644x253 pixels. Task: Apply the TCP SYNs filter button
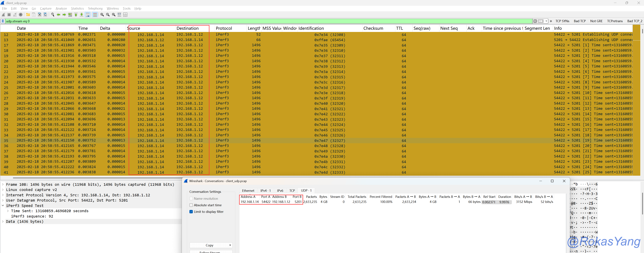pos(562,21)
